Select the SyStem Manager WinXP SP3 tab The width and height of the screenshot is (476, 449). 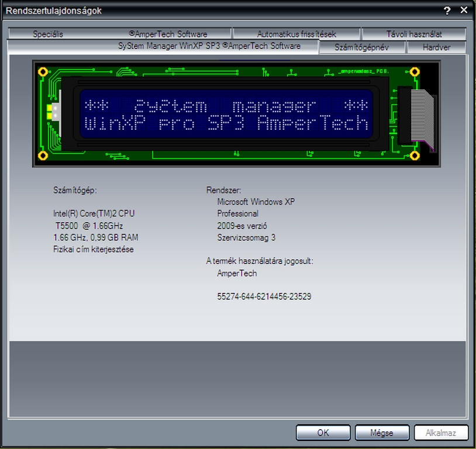coord(163,46)
